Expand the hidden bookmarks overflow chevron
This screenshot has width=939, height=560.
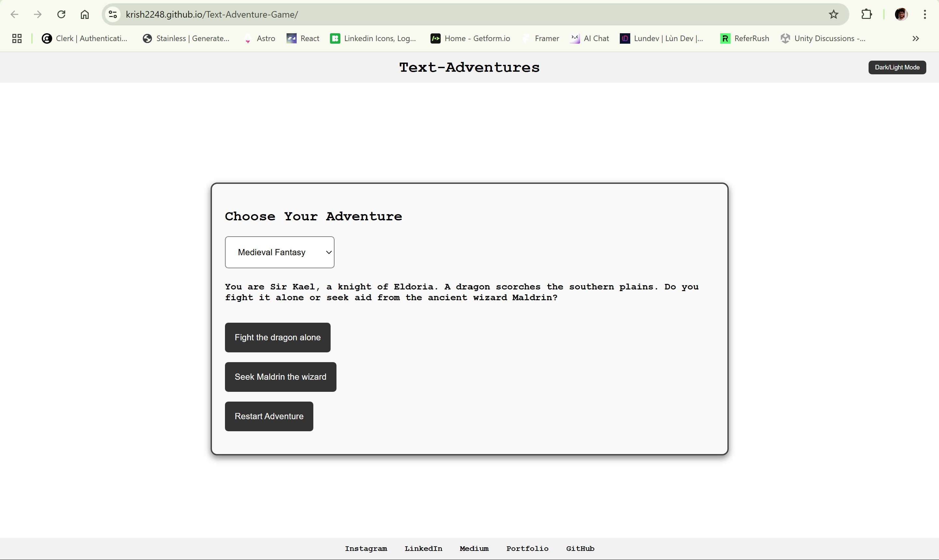pyautogui.click(x=916, y=38)
